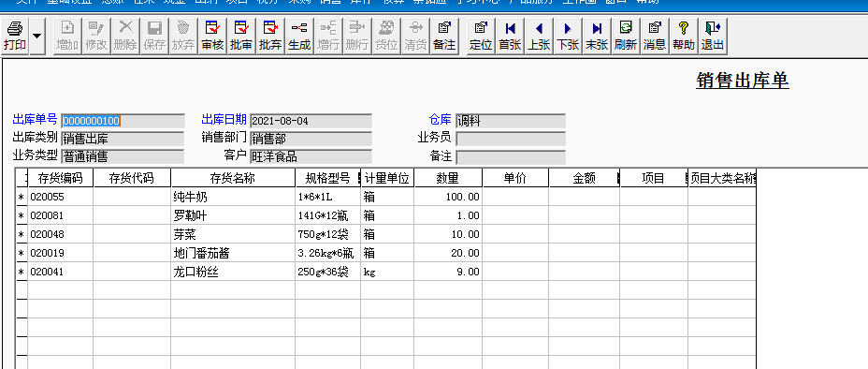
Task: Click the 清货 clear goods icon
Action: pyautogui.click(x=415, y=36)
